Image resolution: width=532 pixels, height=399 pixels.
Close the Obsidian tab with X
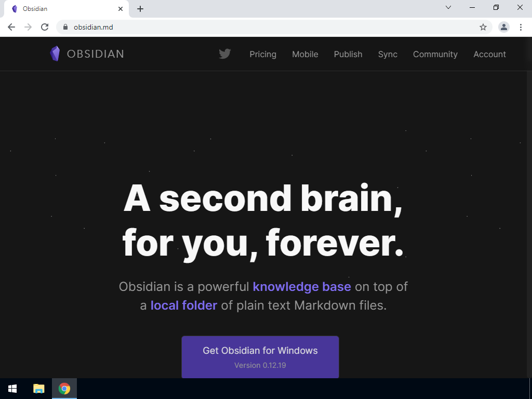[121, 9]
